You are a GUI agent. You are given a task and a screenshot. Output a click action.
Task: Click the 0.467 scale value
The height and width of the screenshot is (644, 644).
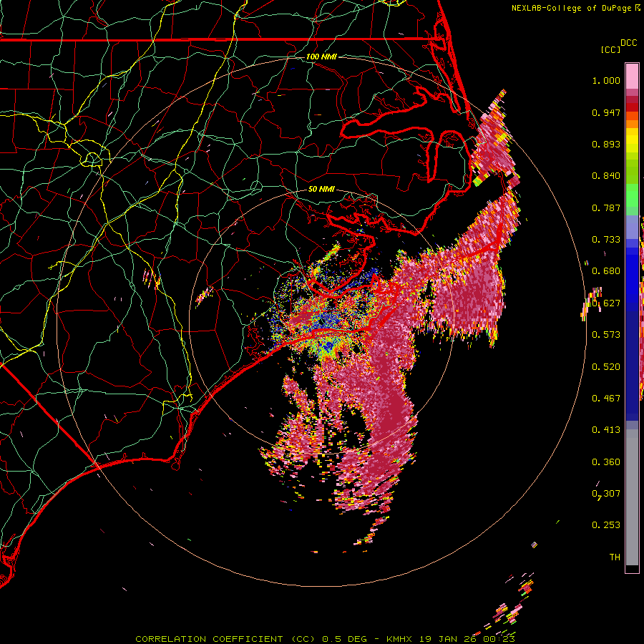606,399
